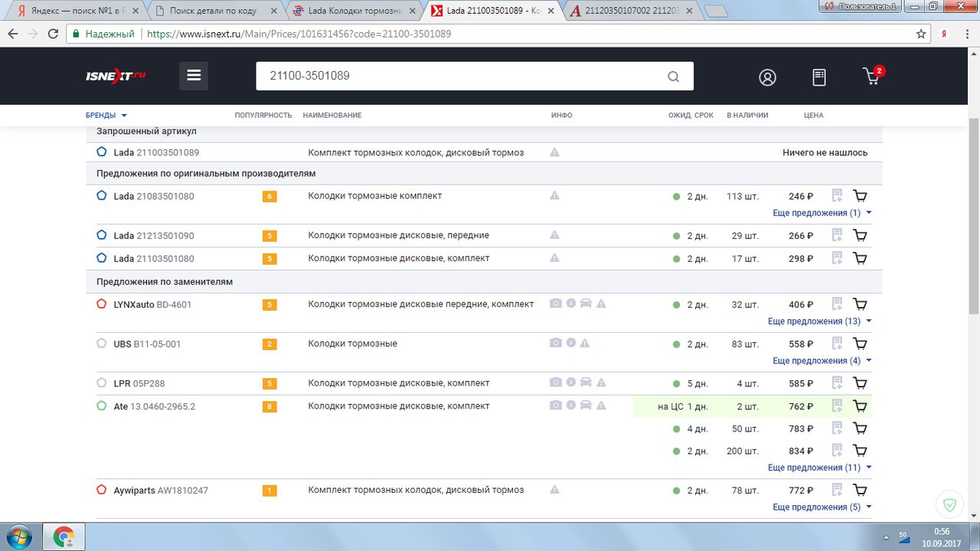Click popularity badge 8 for Ate

click(269, 406)
